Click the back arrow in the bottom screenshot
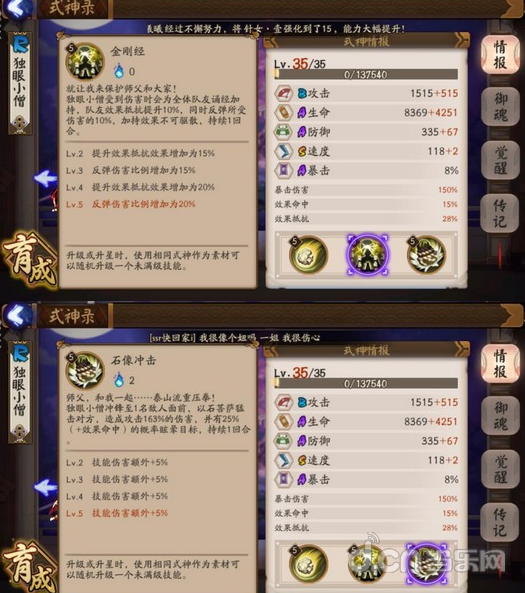 point(17,315)
